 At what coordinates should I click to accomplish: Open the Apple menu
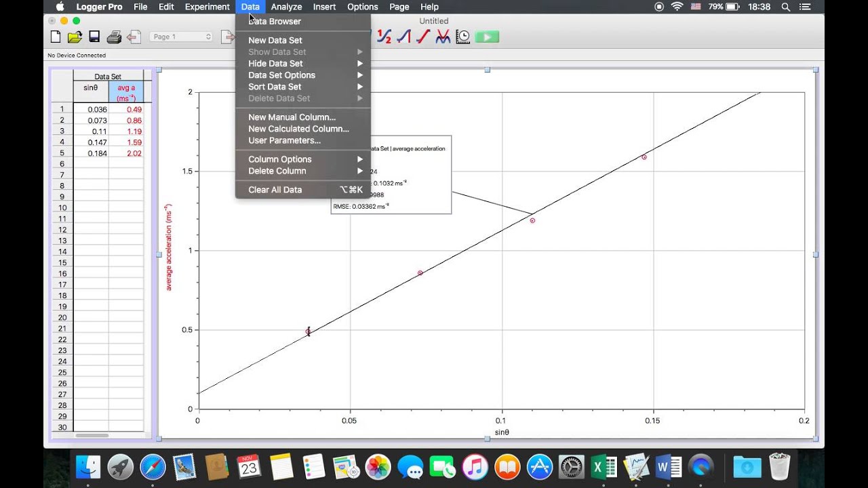pos(60,7)
